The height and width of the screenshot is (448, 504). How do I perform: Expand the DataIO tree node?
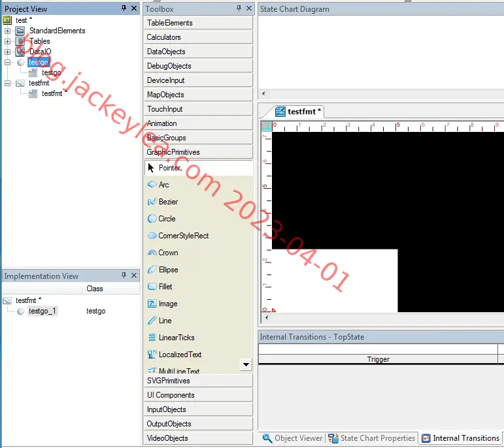point(7,52)
